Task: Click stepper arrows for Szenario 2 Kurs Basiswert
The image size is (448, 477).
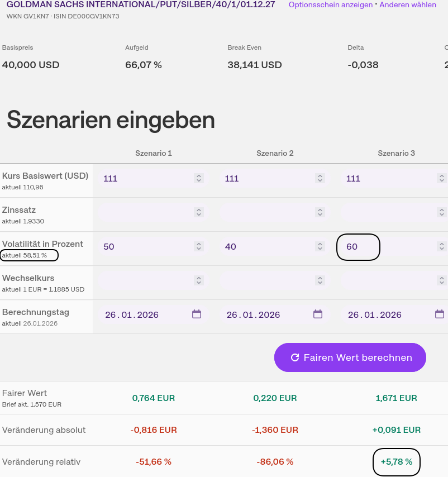Action: [320, 178]
